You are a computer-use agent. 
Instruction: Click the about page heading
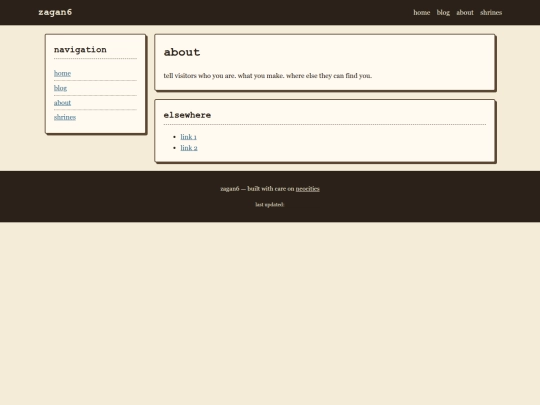click(182, 52)
